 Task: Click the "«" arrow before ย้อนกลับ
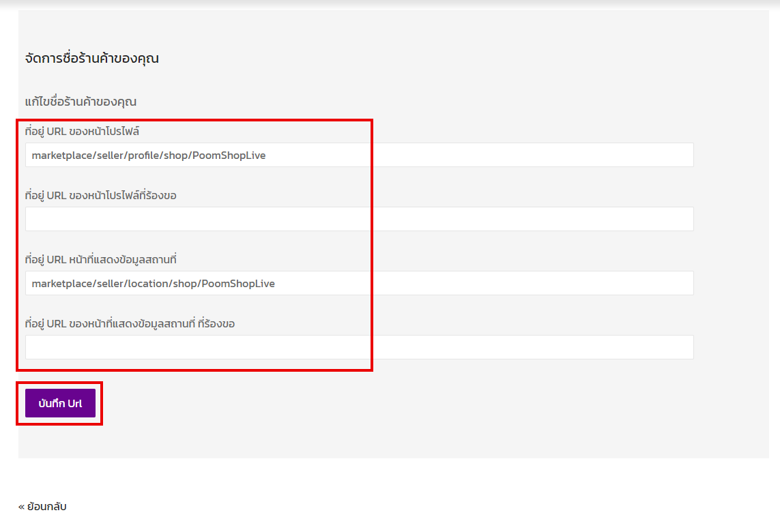click(21, 507)
